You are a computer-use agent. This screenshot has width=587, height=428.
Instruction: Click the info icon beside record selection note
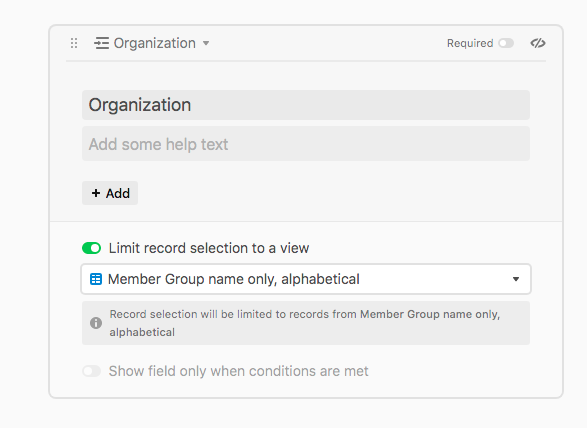[96, 323]
